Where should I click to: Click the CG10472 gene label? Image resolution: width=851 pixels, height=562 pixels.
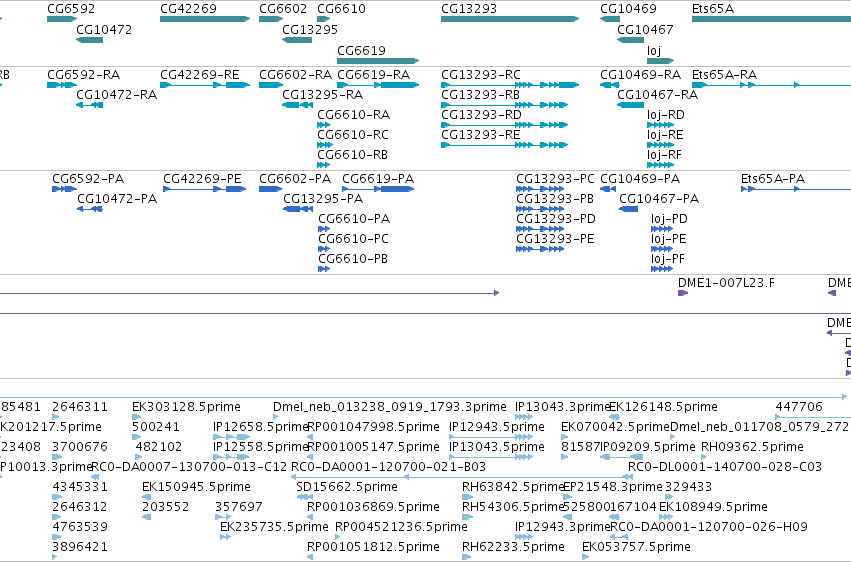click(104, 30)
